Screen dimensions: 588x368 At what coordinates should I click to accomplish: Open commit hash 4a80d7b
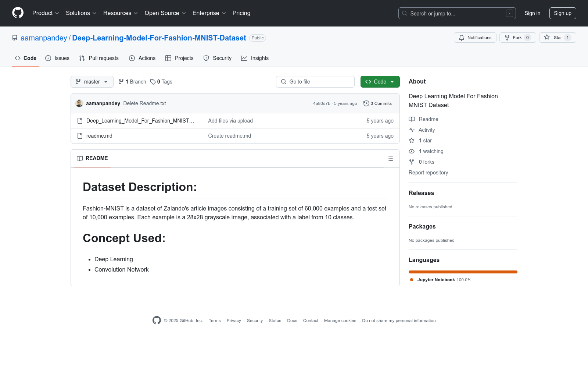tap(322, 103)
